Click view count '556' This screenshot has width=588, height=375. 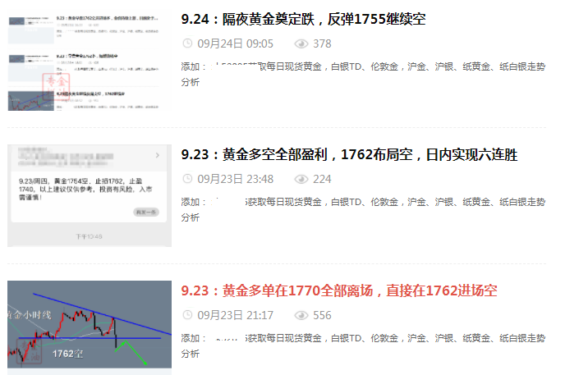(x=322, y=315)
